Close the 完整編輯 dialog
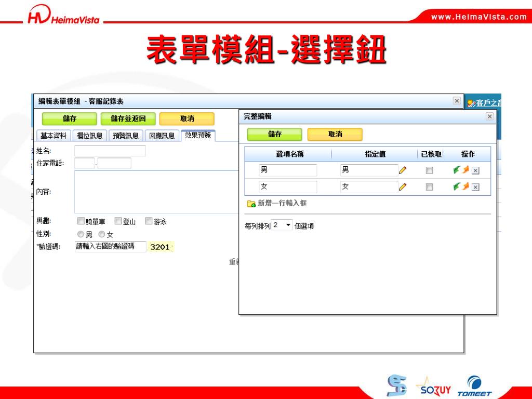 pos(489,116)
